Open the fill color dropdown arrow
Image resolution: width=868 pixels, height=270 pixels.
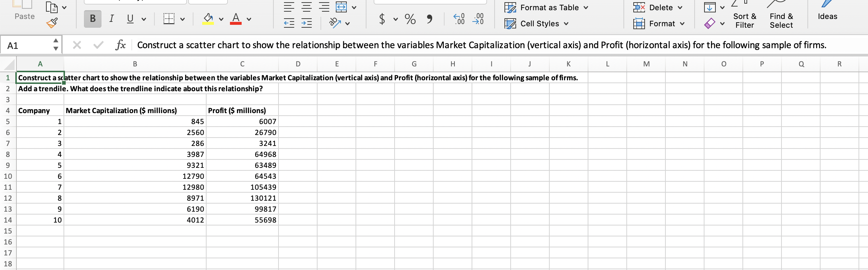click(x=221, y=19)
